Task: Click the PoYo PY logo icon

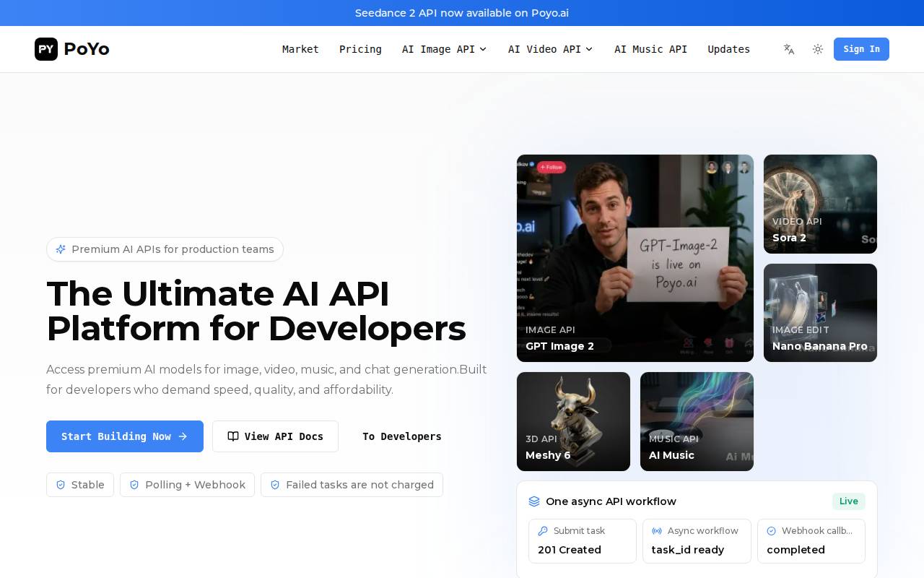Action: 46,49
